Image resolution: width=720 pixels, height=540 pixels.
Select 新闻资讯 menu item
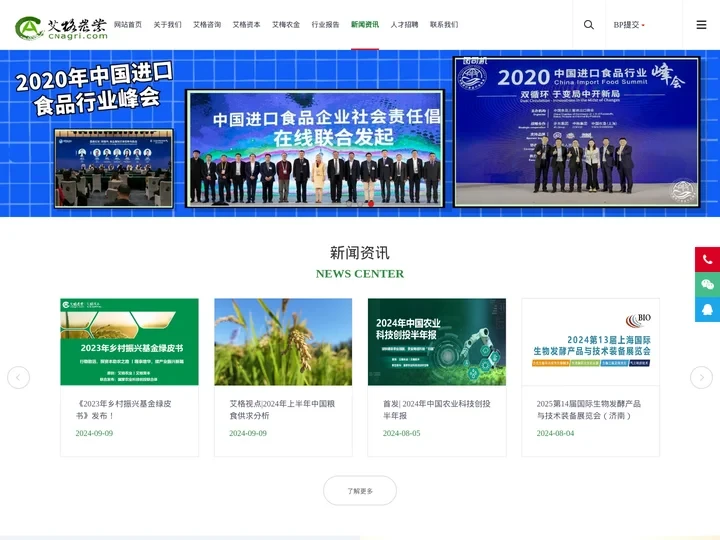365,24
